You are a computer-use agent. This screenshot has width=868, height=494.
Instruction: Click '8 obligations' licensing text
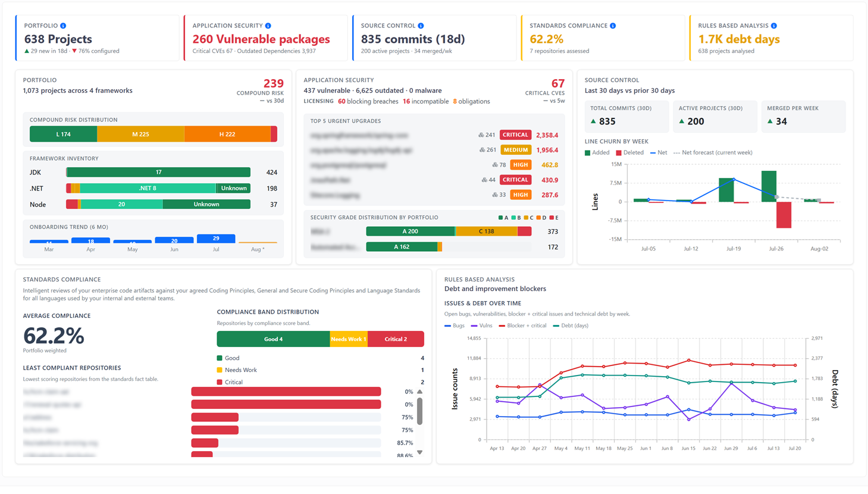click(x=472, y=102)
